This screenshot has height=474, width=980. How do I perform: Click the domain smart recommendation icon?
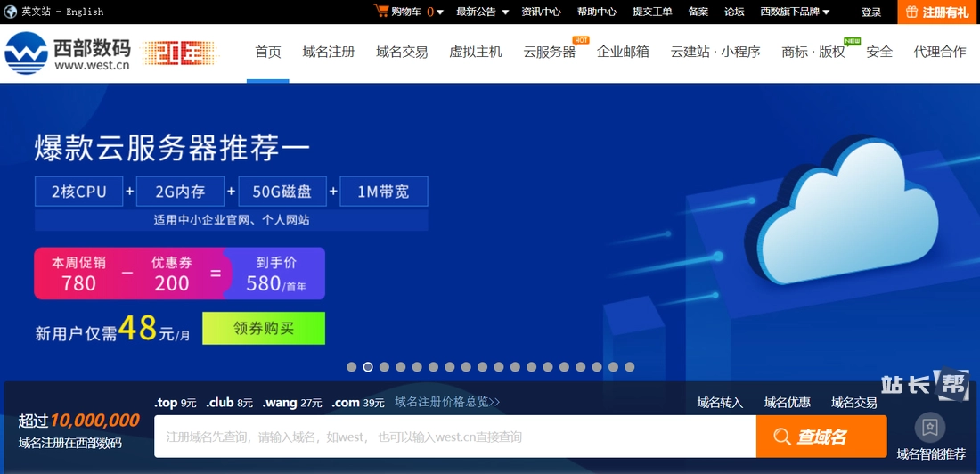[930, 428]
